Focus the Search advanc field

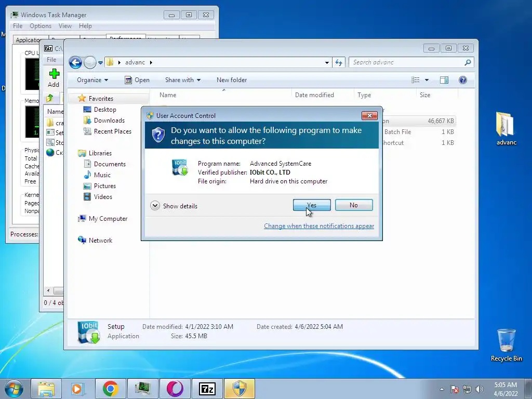pyautogui.click(x=407, y=62)
